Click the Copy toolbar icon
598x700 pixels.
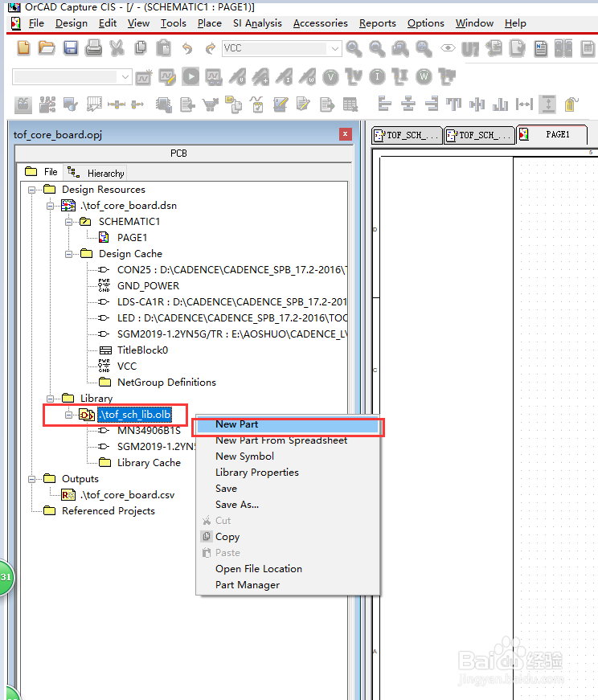click(141, 47)
